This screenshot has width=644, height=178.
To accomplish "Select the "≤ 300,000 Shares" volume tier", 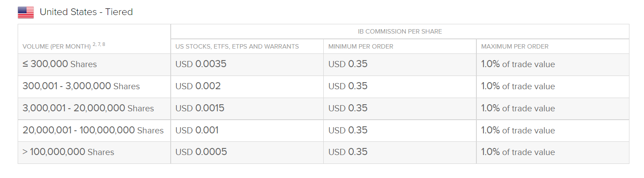I will (60, 64).
